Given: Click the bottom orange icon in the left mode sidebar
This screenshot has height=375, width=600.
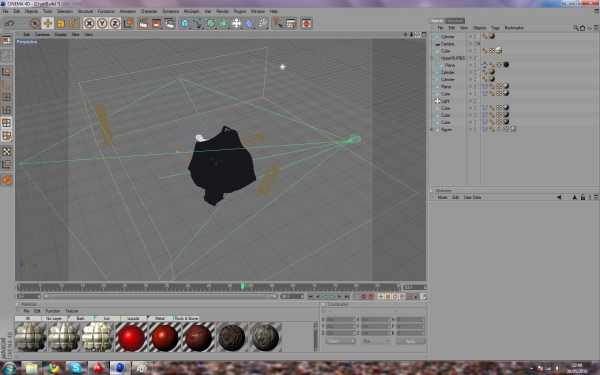Looking at the screenshot, I should click(x=7, y=180).
